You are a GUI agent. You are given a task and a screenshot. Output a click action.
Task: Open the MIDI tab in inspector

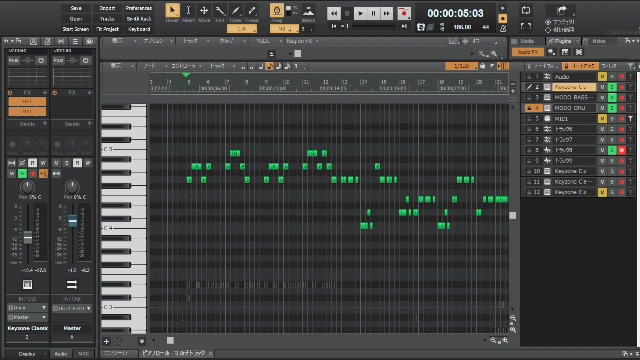pyautogui.click(x=83, y=354)
